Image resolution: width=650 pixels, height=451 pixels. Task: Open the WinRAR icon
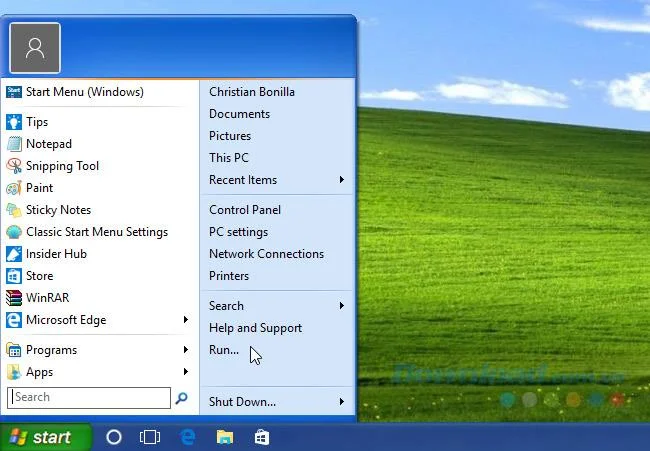coord(14,298)
